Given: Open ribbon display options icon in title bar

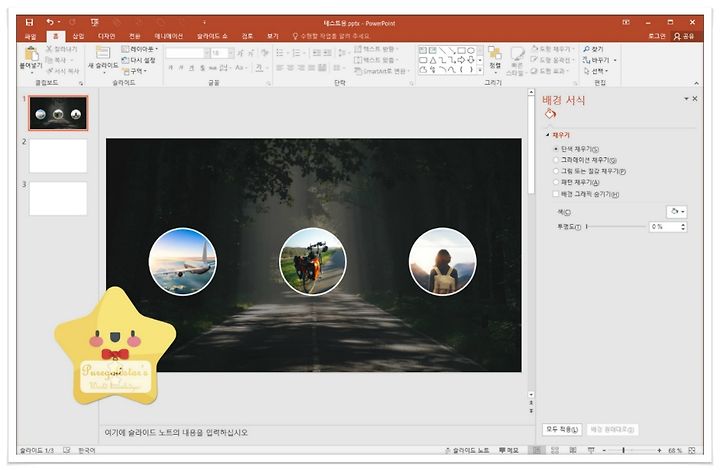Looking at the screenshot, I should pos(626,22).
